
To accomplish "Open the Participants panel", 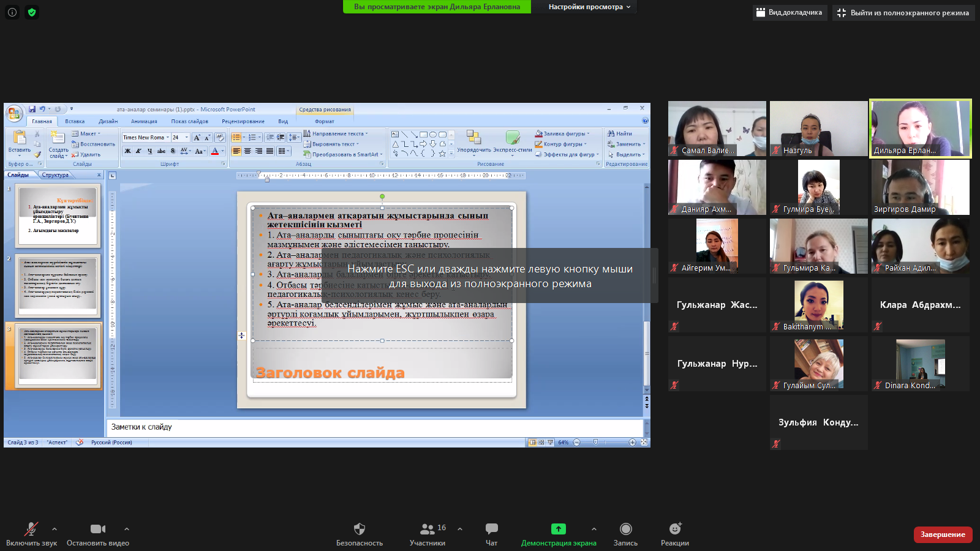I will pyautogui.click(x=428, y=530).
